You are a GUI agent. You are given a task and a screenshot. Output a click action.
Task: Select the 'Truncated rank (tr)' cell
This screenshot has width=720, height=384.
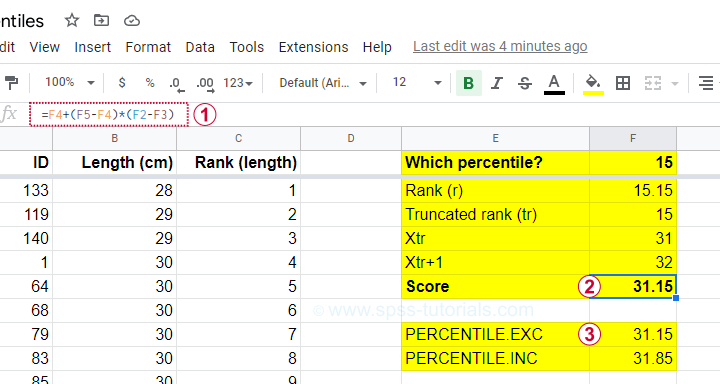pyautogui.click(x=495, y=215)
